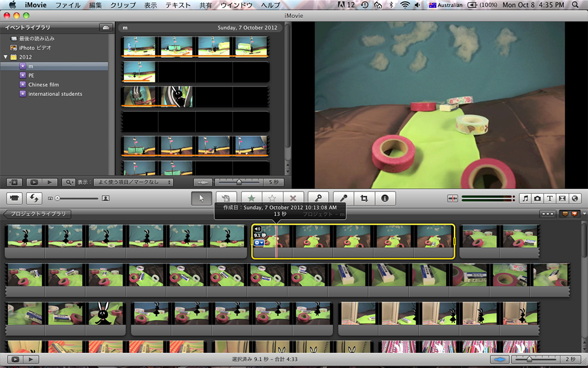Unmark selection with the empty star button
Screen dimensions: 588x368
(272, 198)
